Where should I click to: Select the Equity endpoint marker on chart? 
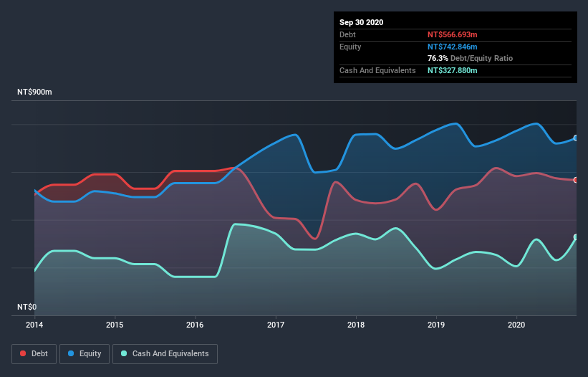(x=576, y=138)
